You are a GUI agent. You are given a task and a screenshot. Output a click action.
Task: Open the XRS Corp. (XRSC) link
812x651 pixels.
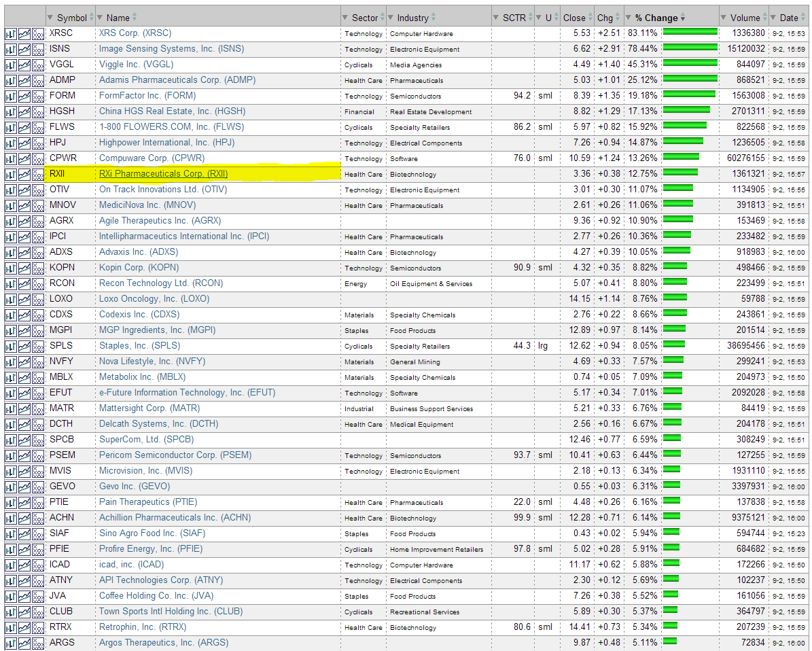click(135, 33)
